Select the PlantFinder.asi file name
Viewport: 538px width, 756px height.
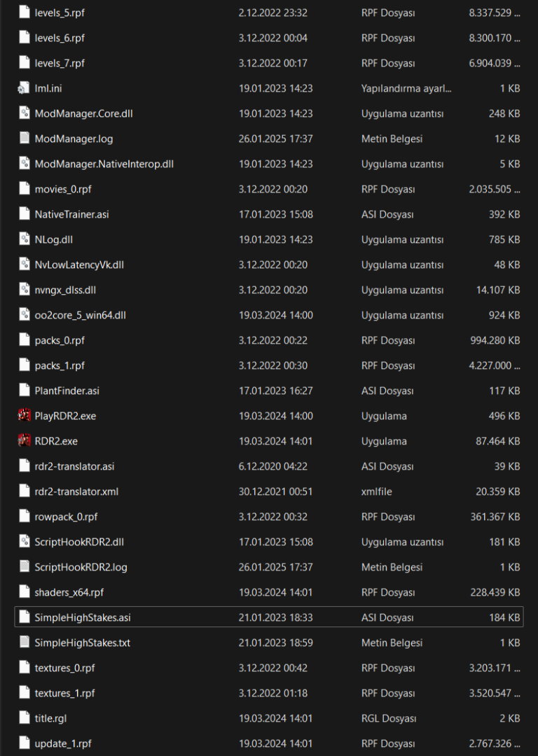point(67,391)
